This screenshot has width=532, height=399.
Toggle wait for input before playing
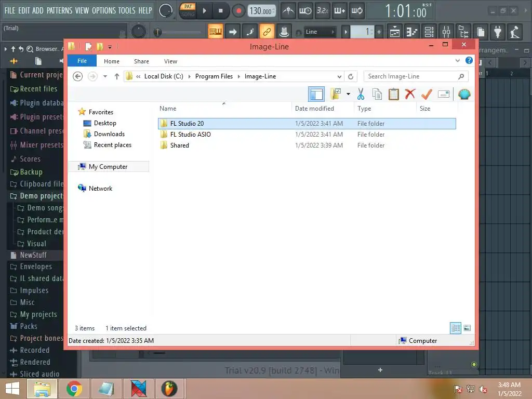pos(305,11)
